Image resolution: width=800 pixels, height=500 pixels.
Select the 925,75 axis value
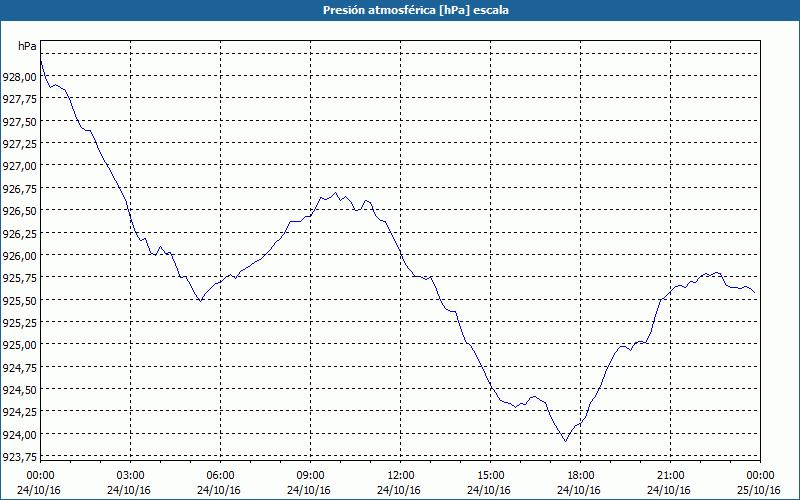pos(20,278)
